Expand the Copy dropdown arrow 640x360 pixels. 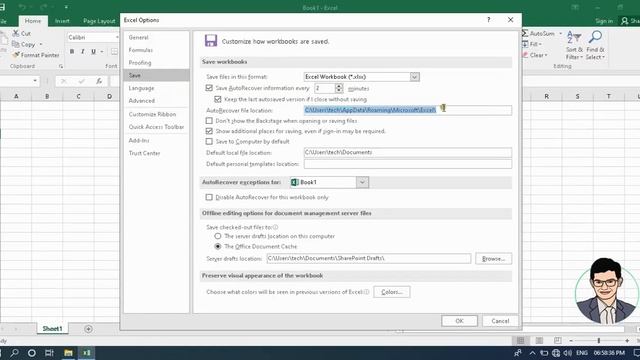(x=41, y=44)
